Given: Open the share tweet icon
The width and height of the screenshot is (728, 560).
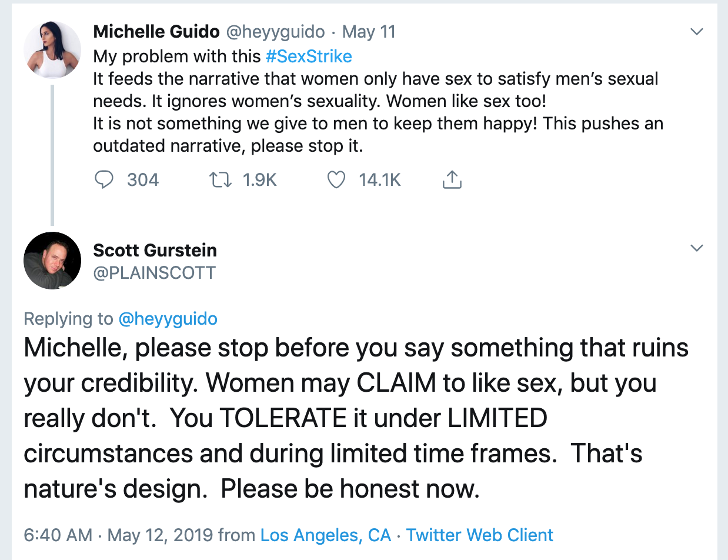Looking at the screenshot, I should 451,179.
